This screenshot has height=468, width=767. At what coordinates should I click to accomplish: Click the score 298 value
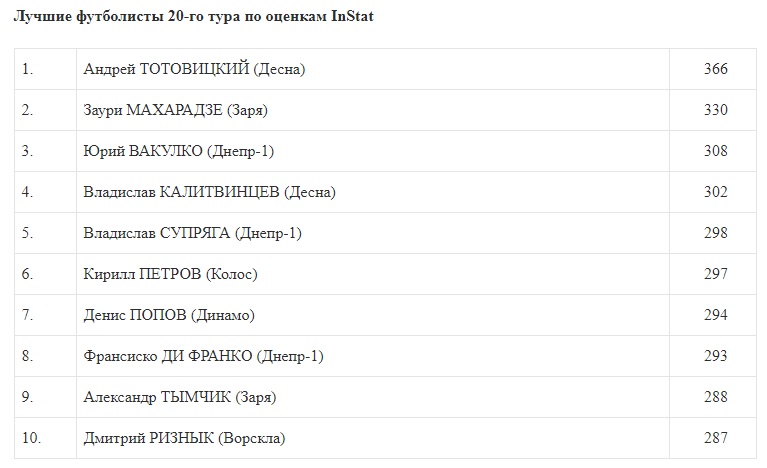tap(715, 233)
